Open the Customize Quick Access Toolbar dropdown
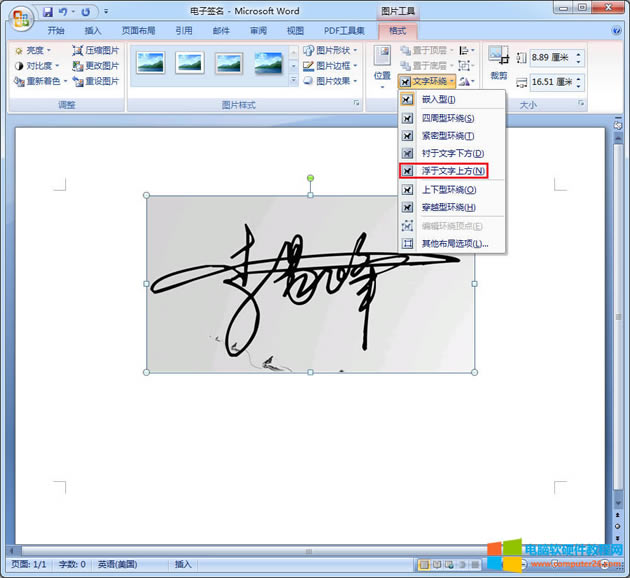The width and height of the screenshot is (630, 578). tap(106, 12)
